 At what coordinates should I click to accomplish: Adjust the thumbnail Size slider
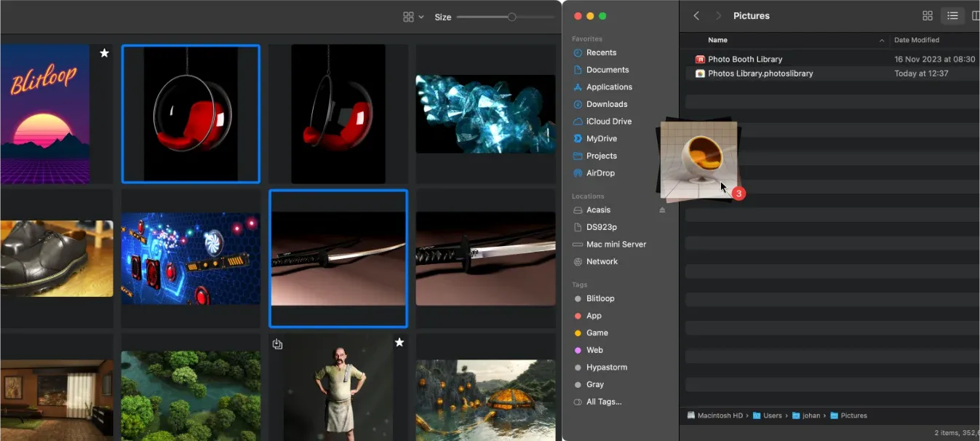click(x=512, y=17)
